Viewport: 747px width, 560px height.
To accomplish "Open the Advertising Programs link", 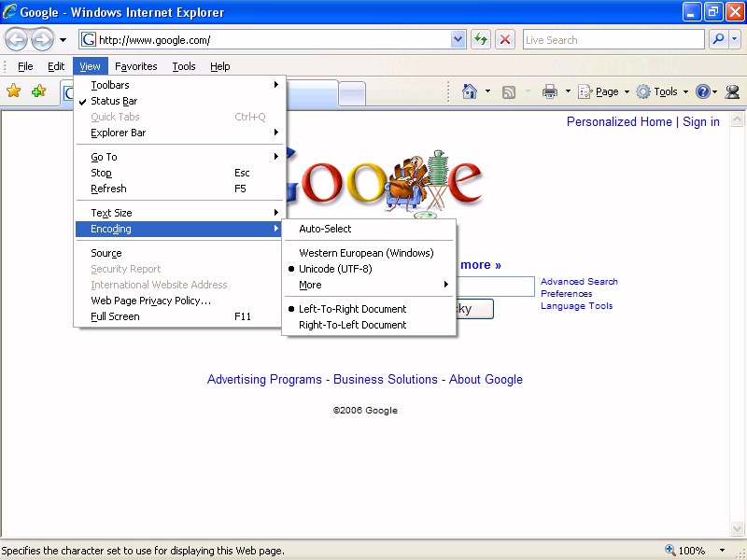I will [264, 380].
